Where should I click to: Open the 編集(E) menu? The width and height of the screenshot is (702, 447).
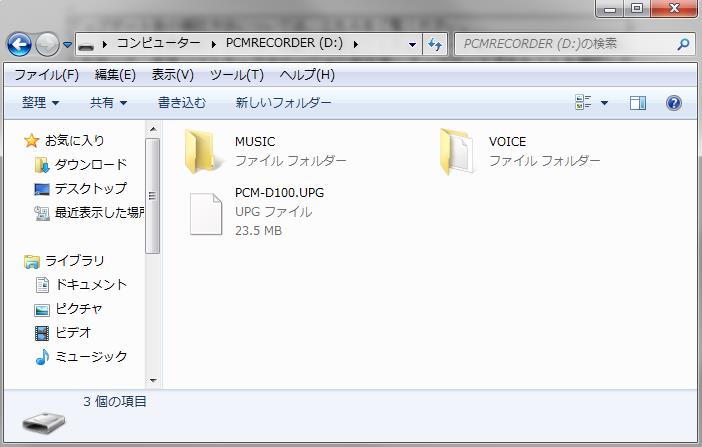click(x=115, y=75)
